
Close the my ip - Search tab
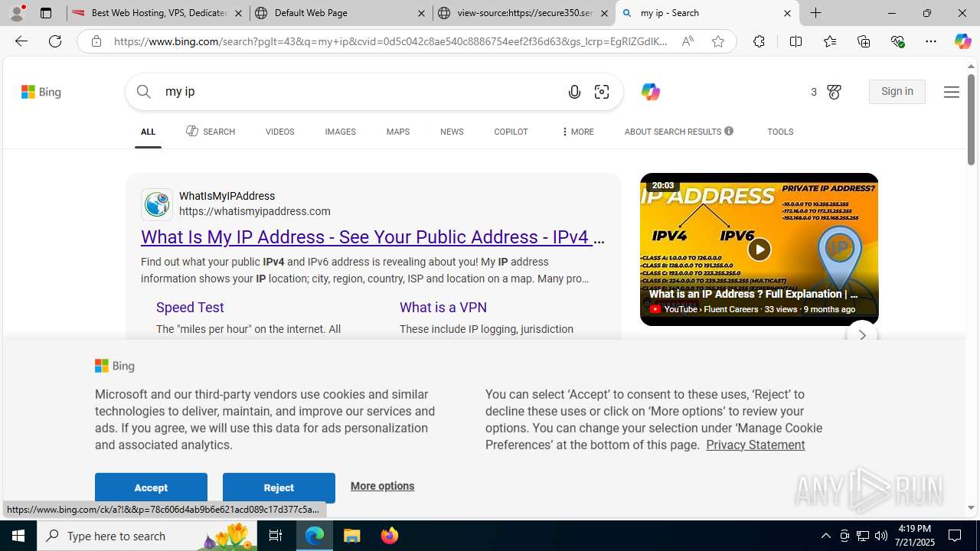point(787,13)
